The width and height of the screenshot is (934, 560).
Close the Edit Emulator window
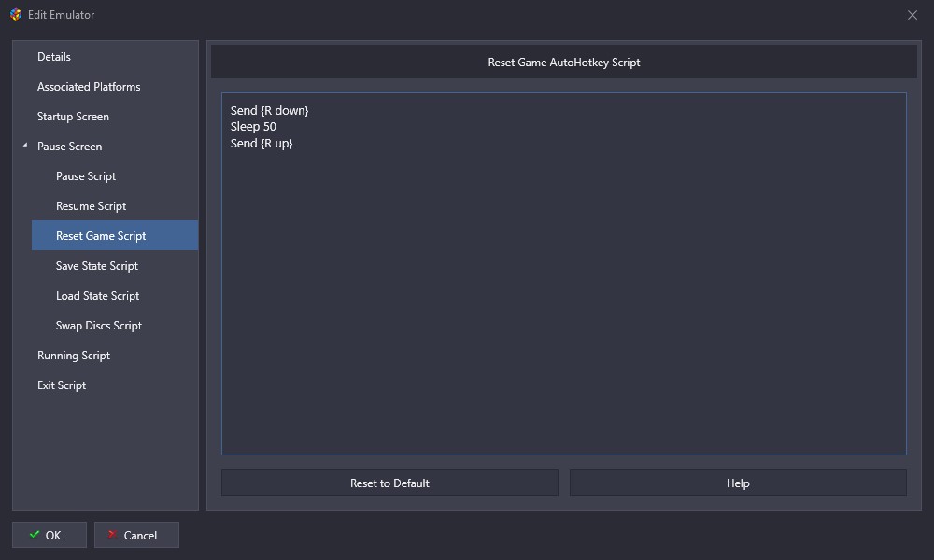[x=912, y=15]
